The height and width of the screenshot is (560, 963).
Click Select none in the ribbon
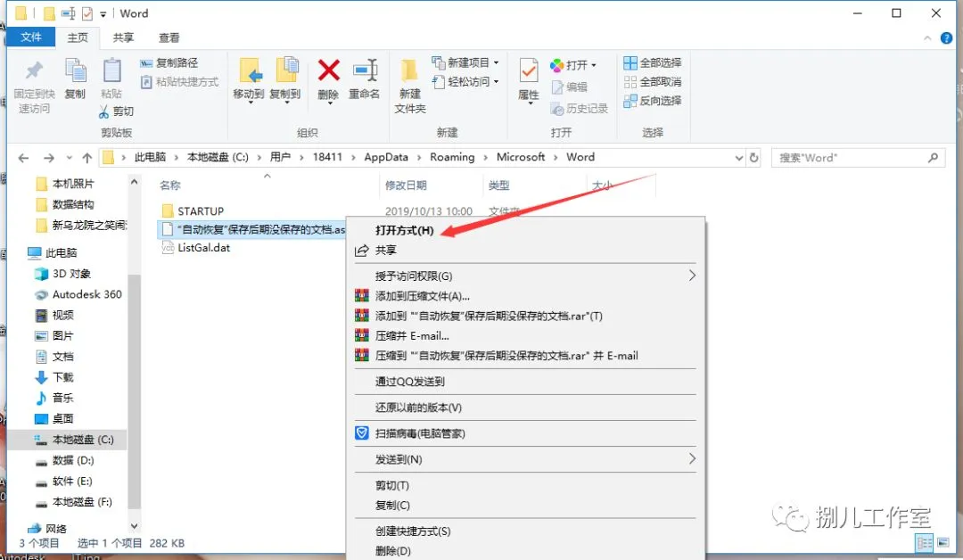point(652,82)
